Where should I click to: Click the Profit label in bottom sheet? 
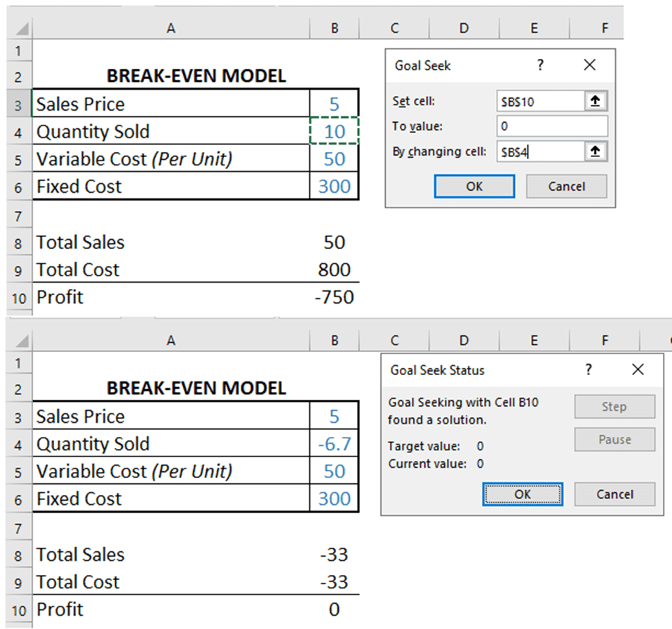60,609
